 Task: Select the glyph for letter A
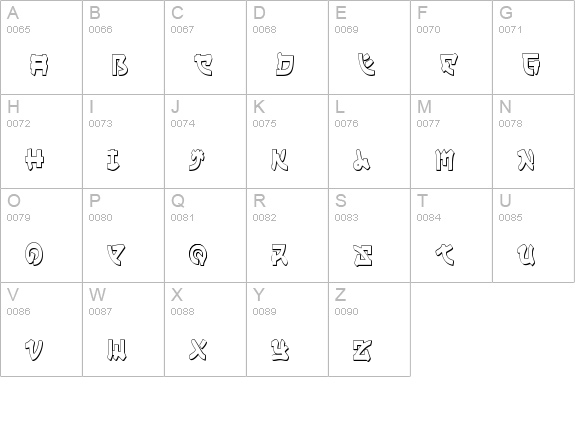[39, 65]
